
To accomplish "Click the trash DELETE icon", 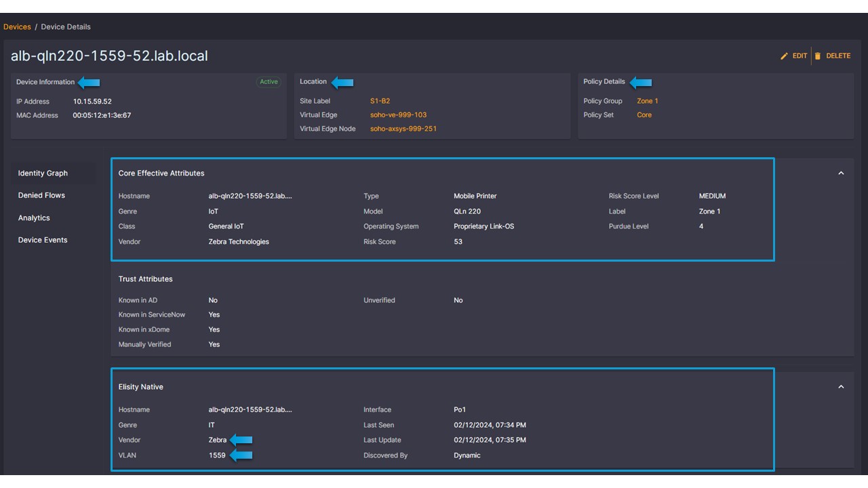I will click(x=818, y=56).
